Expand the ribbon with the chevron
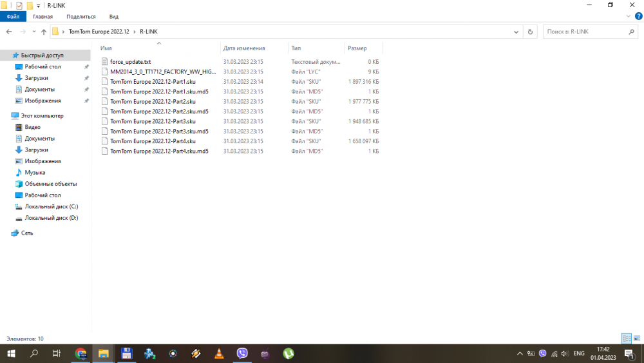The width and height of the screenshot is (644, 363). click(628, 17)
